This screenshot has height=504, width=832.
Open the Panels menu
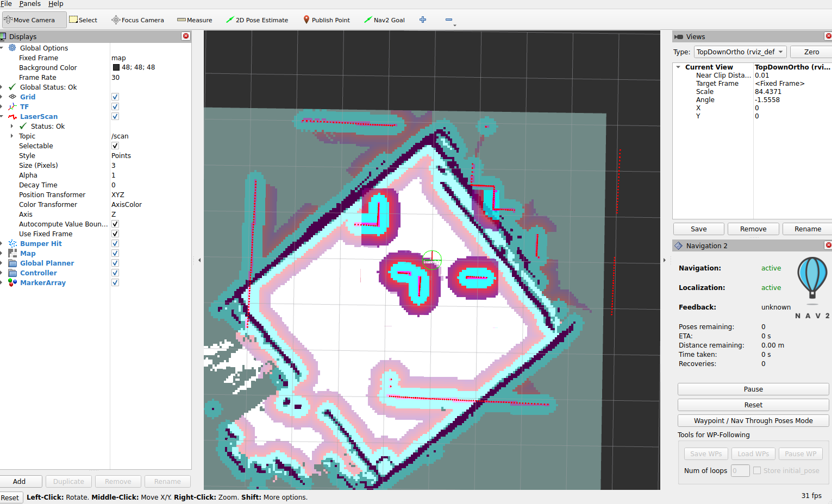click(30, 4)
